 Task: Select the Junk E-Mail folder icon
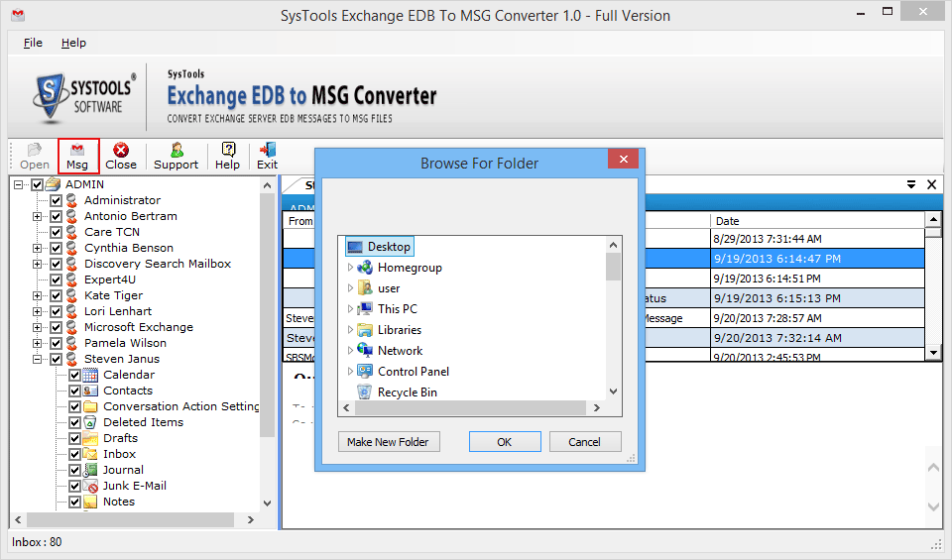tap(90, 486)
